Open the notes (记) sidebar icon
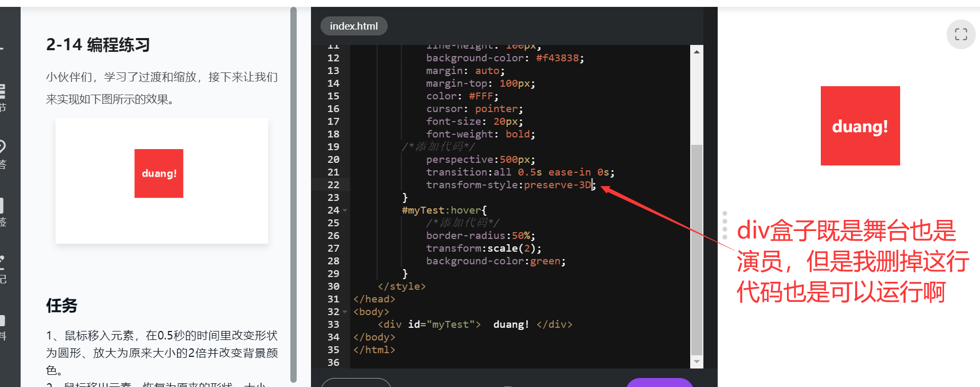The height and width of the screenshot is (387, 980). coord(3,270)
